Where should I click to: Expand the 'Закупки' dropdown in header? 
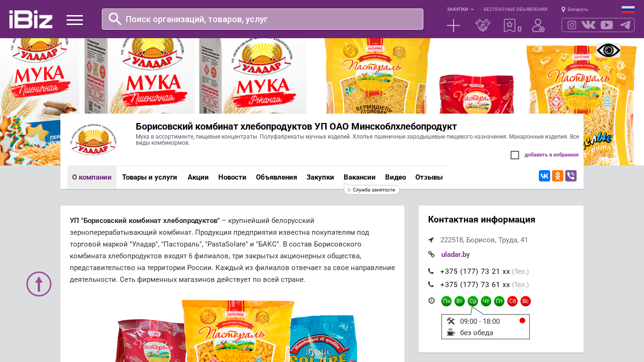pos(460,9)
